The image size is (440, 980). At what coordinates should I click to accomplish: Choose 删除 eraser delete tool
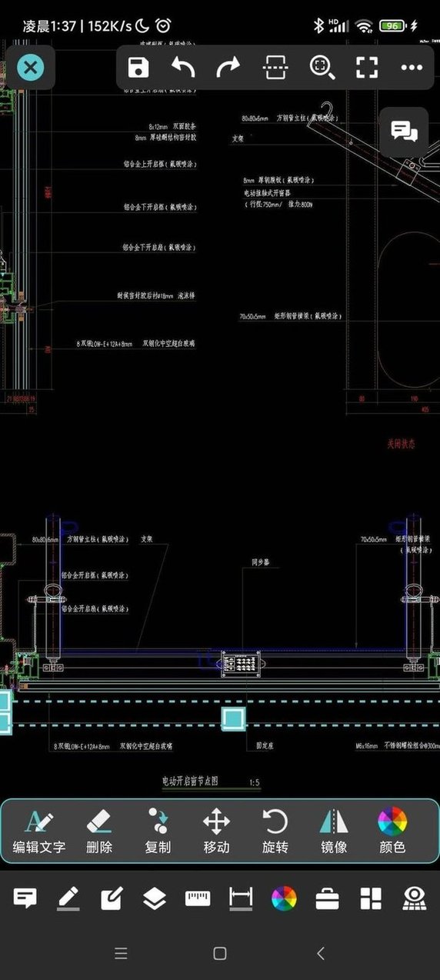click(98, 831)
